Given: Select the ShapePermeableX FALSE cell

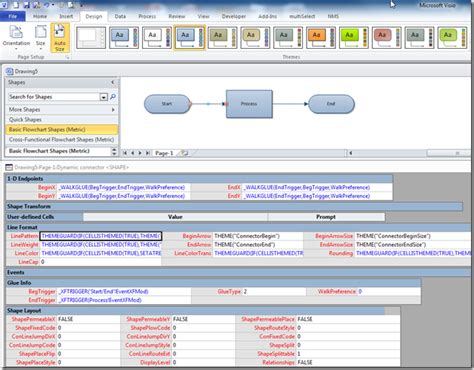Looking at the screenshot, I should (x=88, y=319).
